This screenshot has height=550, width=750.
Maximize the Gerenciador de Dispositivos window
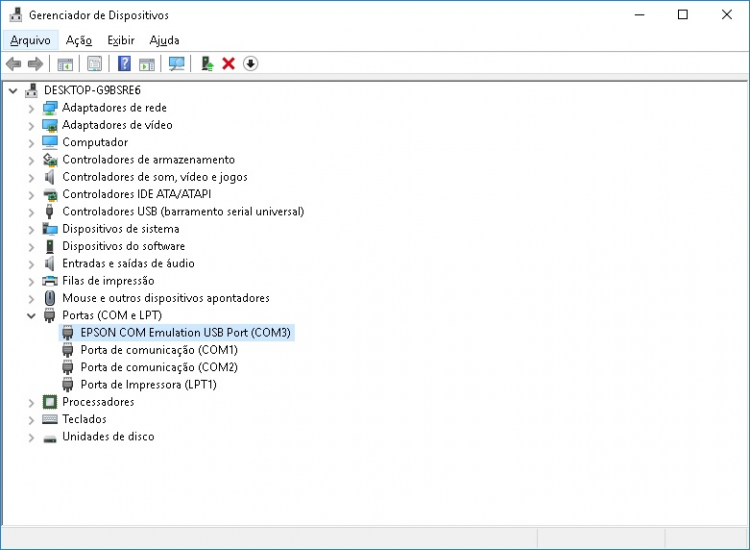tap(683, 15)
